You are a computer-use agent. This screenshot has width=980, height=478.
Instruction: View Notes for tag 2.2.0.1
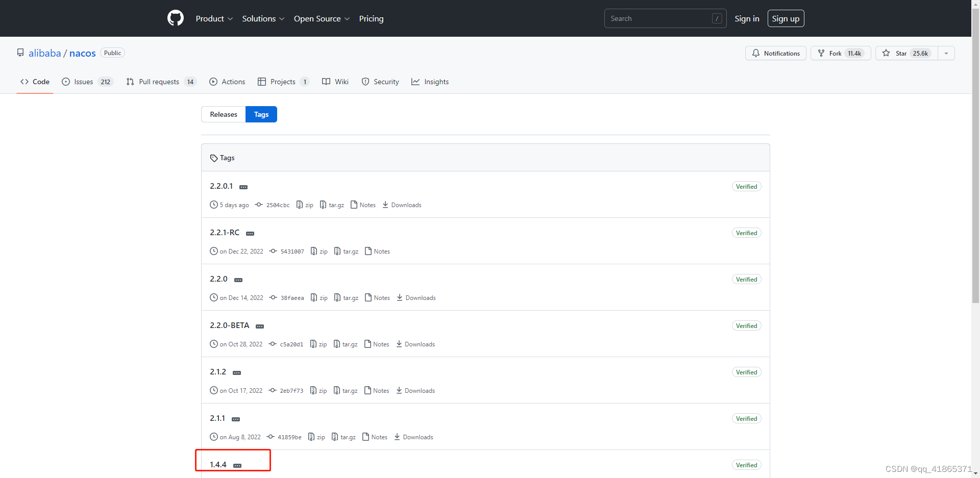[363, 205]
